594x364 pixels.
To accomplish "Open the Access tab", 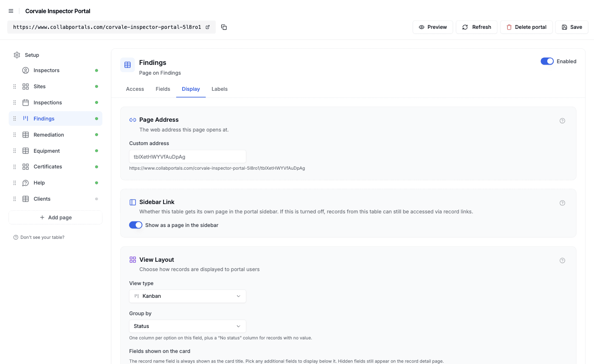I will (135, 89).
